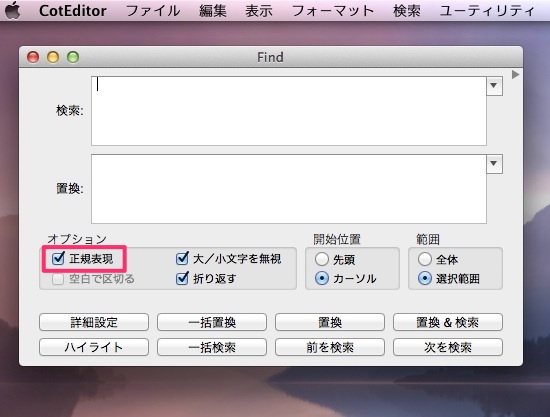Viewport: 550px width, 417px height.
Task: Uncheck the 正規表現 checkbox
Action: 58,258
